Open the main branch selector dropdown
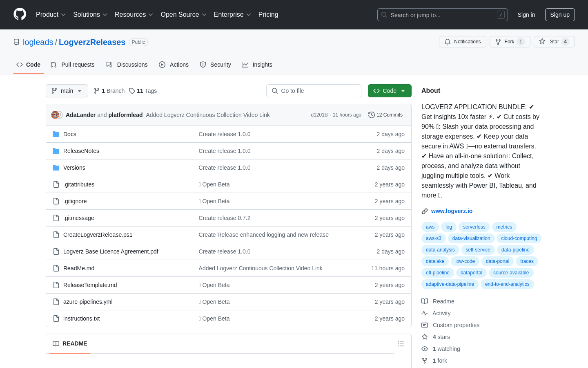588x368 pixels. coord(67,91)
